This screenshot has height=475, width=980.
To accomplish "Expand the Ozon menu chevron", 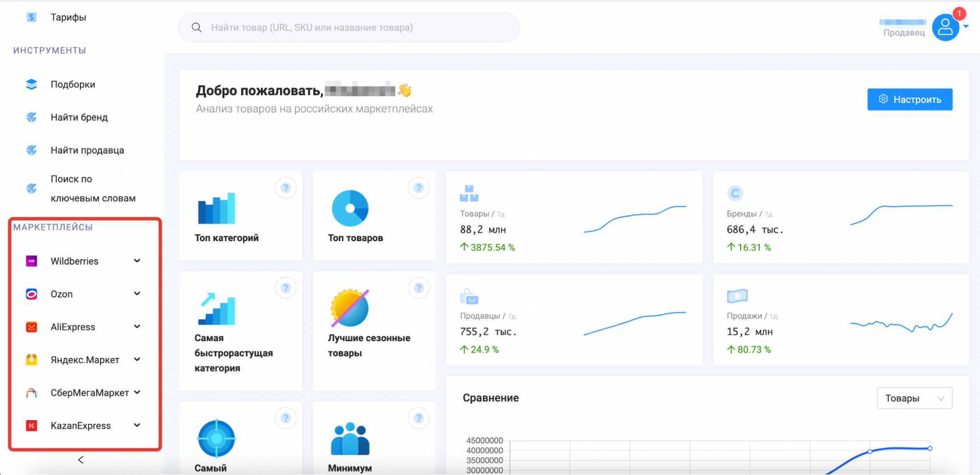I will [137, 294].
